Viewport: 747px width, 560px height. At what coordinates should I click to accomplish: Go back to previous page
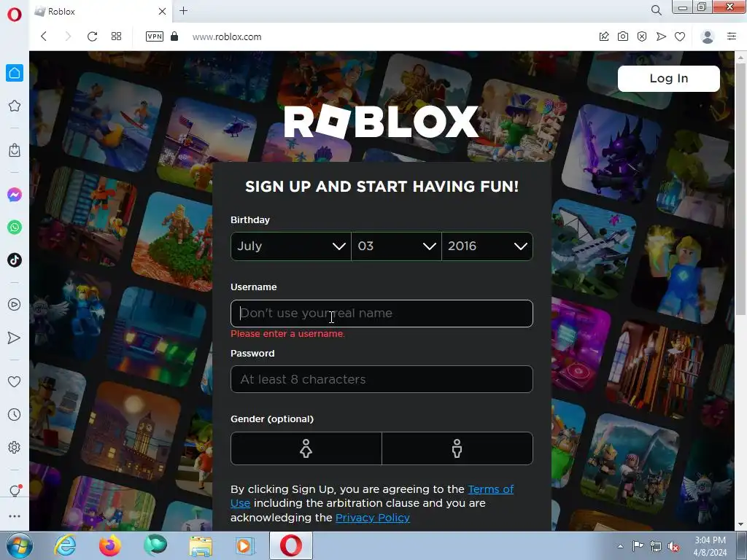pos(43,36)
